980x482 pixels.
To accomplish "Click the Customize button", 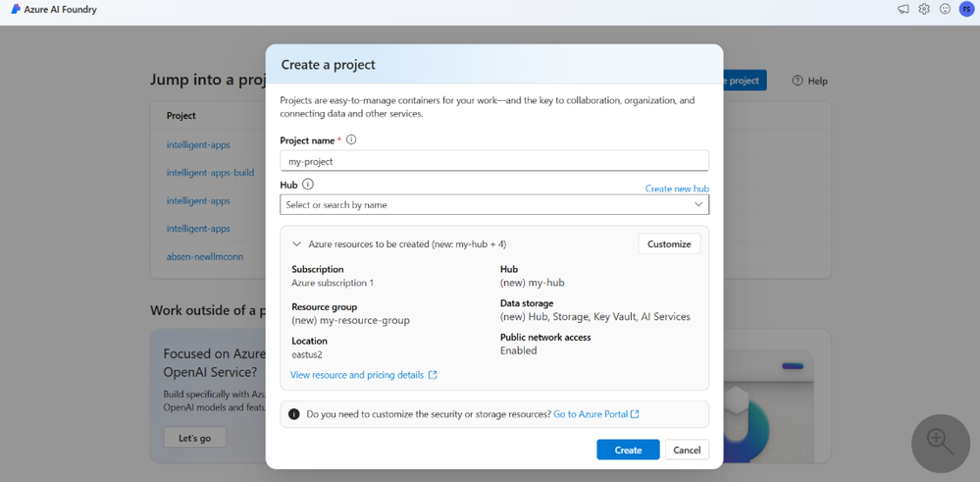I will (x=669, y=243).
